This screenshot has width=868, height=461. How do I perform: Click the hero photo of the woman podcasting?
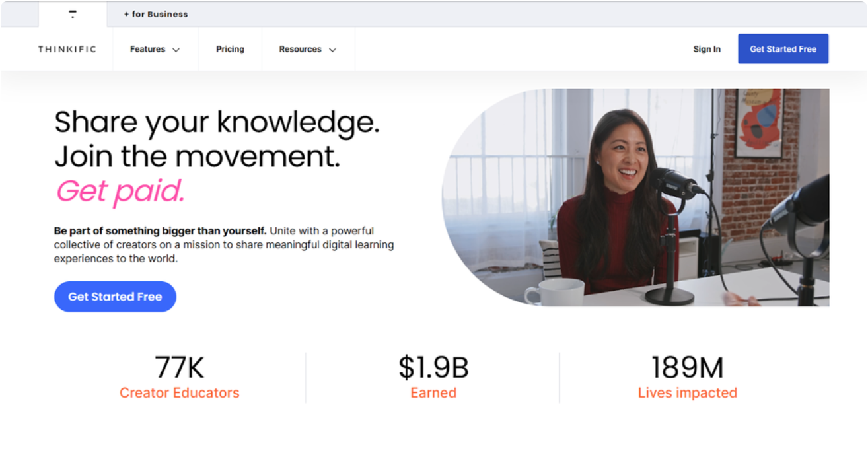pyautogui.click(x=635, y=197)
